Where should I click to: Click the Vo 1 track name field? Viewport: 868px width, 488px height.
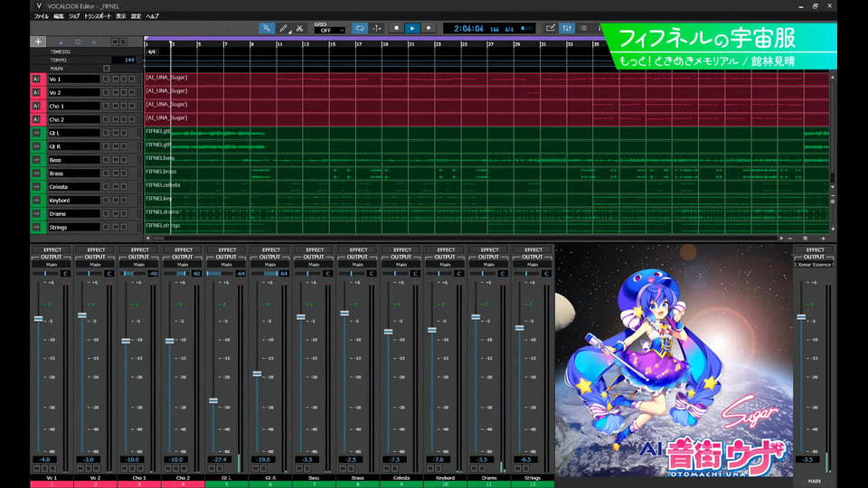[x=73, y=80]
